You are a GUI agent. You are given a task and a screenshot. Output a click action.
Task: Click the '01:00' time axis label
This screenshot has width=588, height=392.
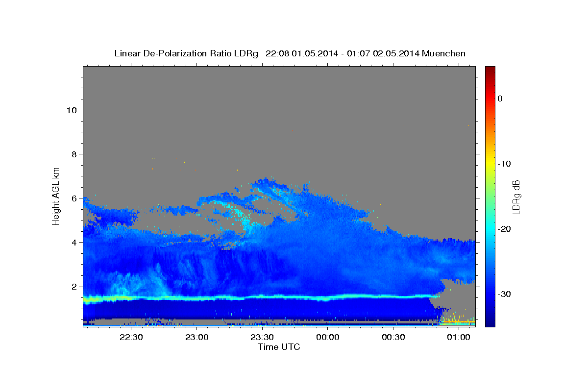pos(459,337)
